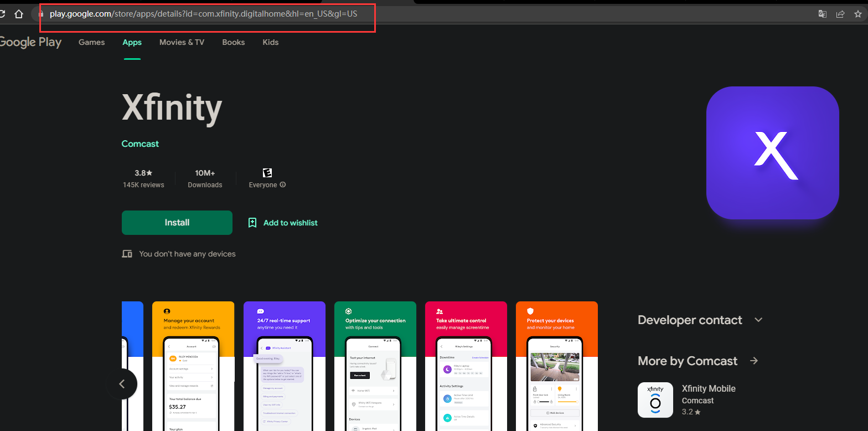Click the green Install button
The width and height of the screenshot is (868, 431).
177,223
